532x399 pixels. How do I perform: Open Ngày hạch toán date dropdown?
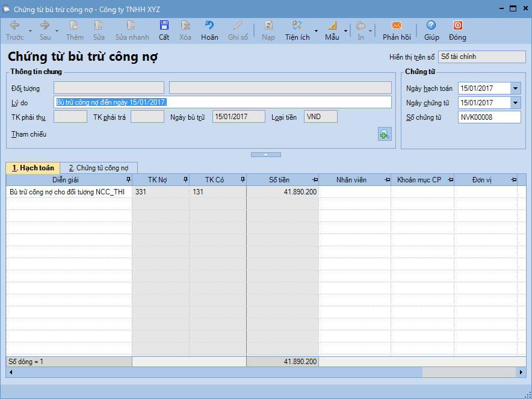pyautogui.click(x=515, y=88)
